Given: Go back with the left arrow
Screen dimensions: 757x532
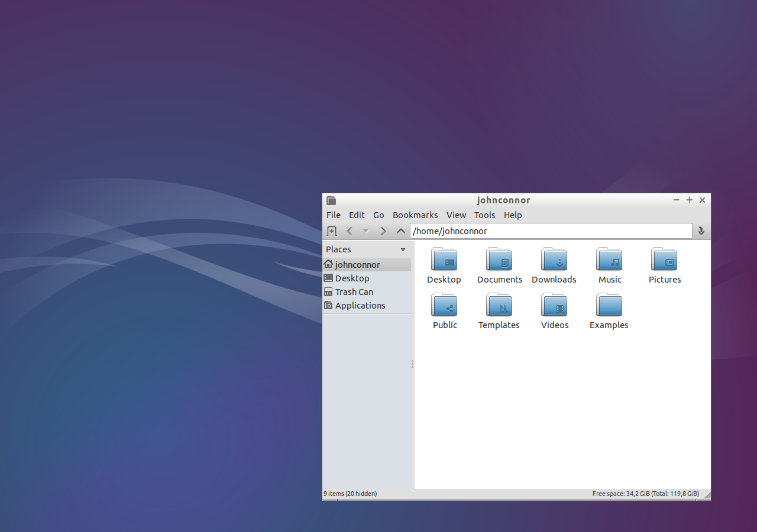Looking at the screenshot, I should (x=350, y=231).
